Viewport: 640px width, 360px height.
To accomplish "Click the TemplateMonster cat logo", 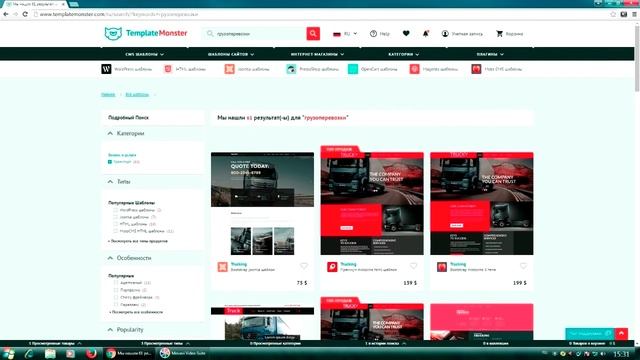I will tap(113, 33).
